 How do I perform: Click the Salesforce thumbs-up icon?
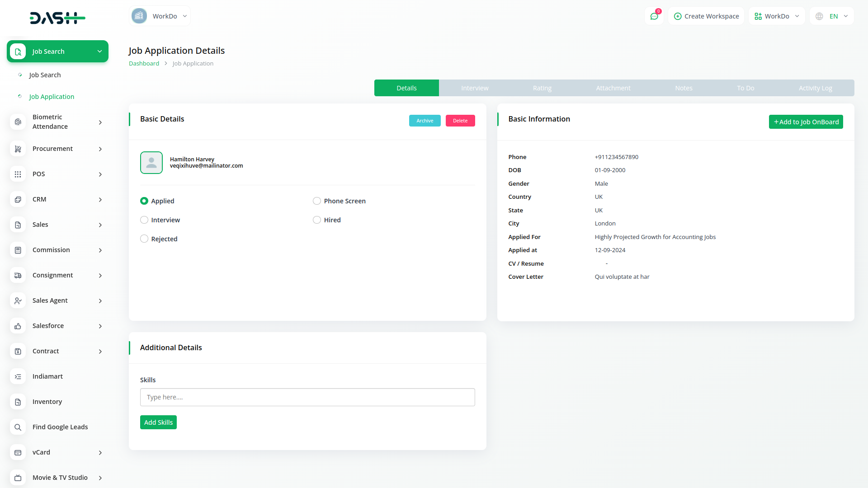tap(18, 326)
